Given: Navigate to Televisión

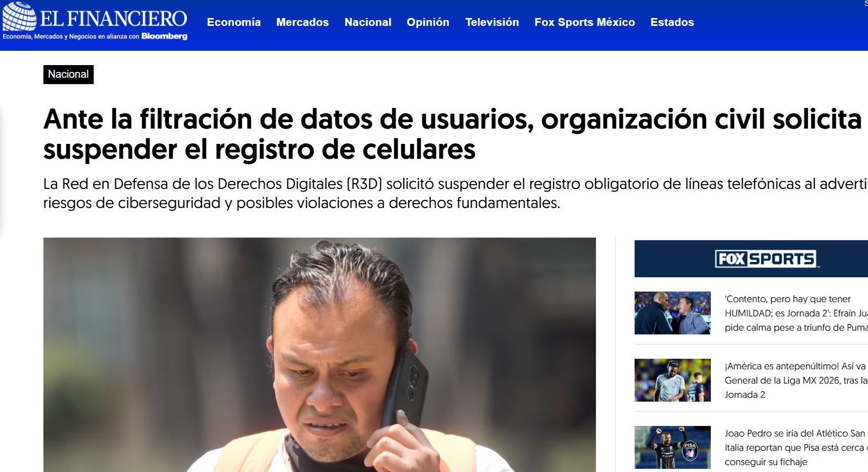Looking at the screenshot, I should [x=492, y=22].
